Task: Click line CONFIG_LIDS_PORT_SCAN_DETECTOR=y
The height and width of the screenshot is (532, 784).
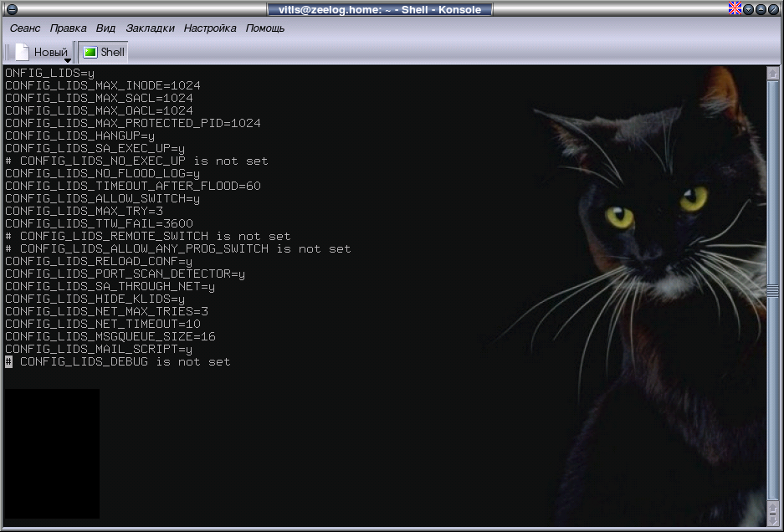Action: 125,274
